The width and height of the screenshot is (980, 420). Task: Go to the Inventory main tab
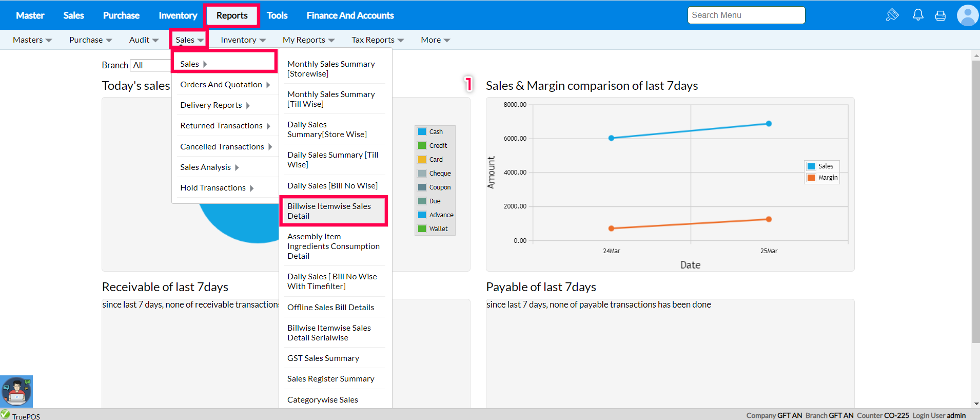click(x=178, y=15)
